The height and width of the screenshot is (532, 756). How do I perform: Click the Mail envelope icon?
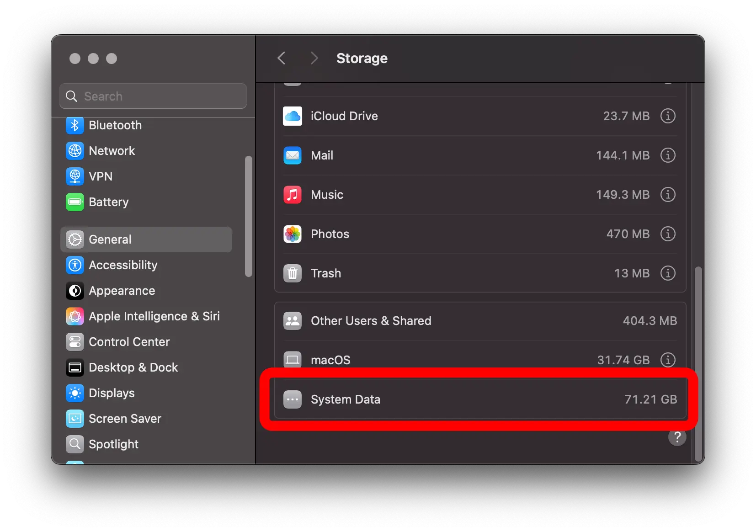293,155
